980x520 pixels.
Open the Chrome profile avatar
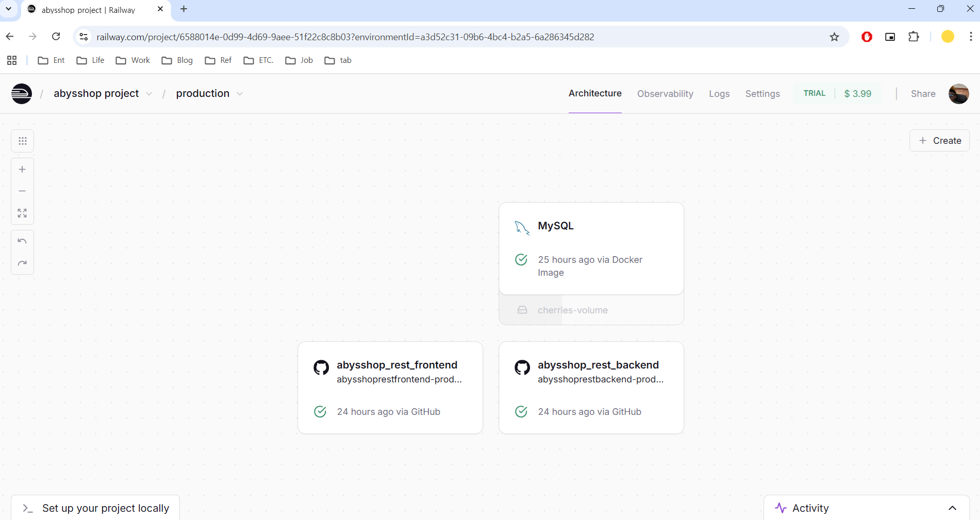(948, 37)
